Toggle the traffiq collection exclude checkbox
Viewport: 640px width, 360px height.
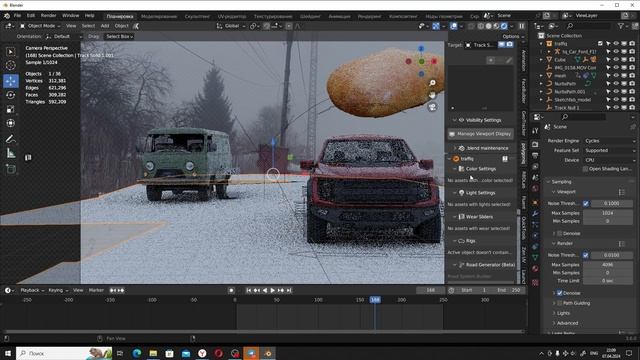(600, 43)
